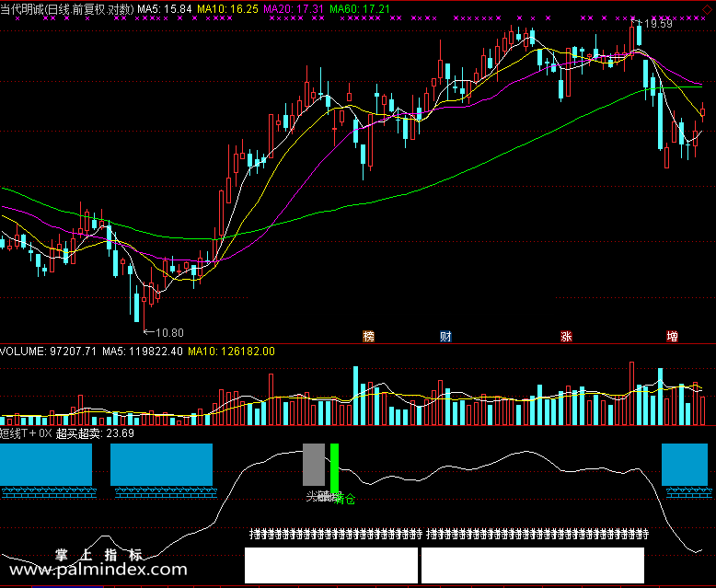Viewport: 716px width, 588px height.
Task: Click the gray signal bar in indicator panel
Action: (314, 465)
